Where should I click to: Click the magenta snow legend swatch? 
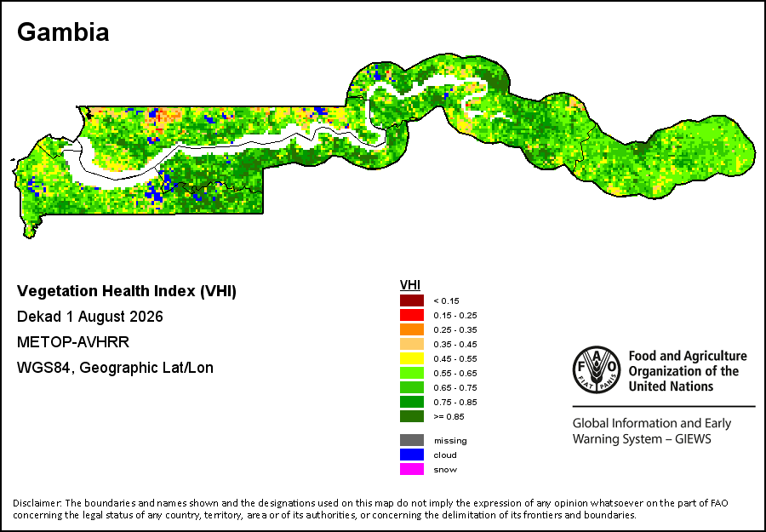(x=411, y=469)
